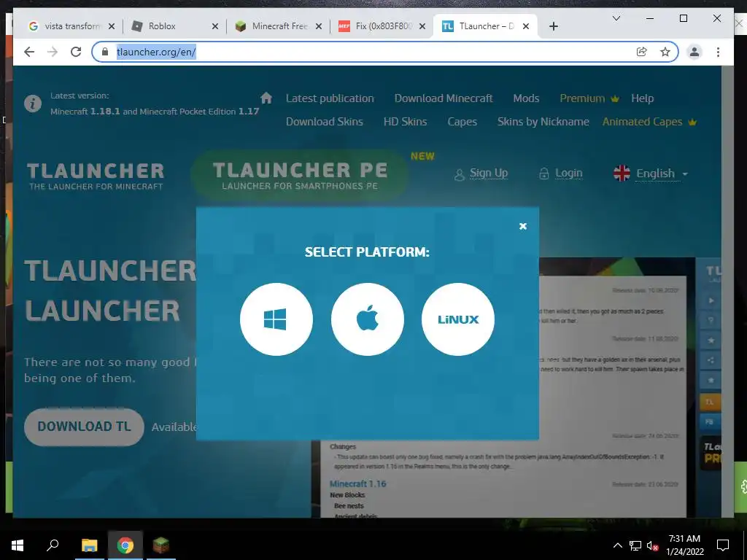Open the Minecraft 1.16 changelog heading
747x560 pixels.
tap(357, 484)
